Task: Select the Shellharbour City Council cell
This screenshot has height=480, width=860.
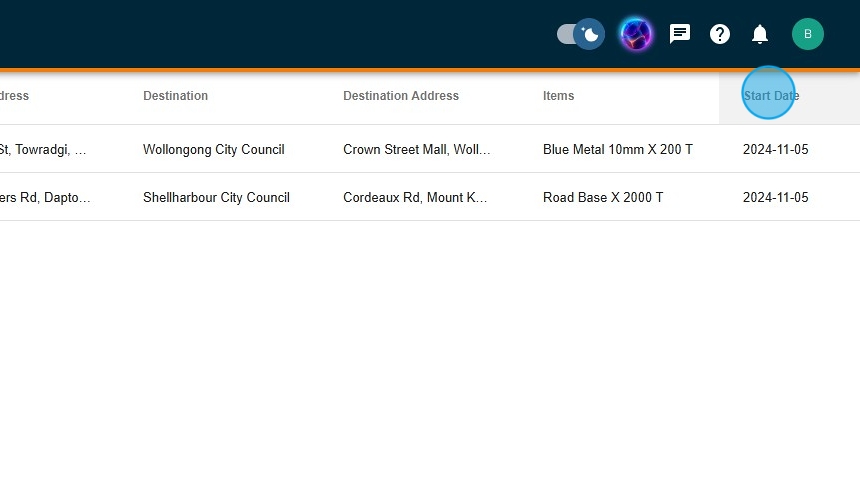Action: 216,198
